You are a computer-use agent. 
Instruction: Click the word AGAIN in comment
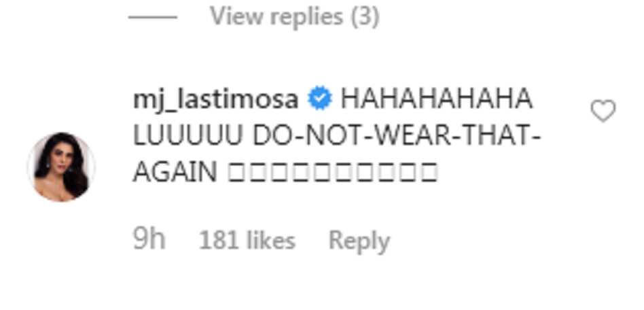point(175,172)
